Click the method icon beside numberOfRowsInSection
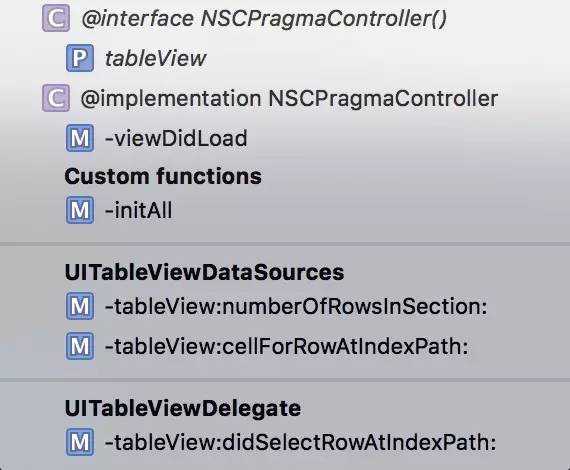Screen dimensions: 570x470 click(80, 306)
